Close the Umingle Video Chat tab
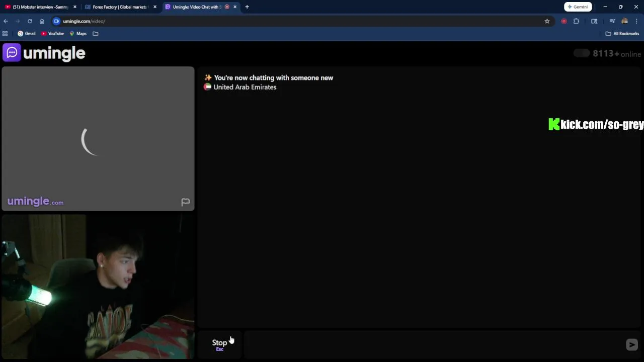 (235, 7)
